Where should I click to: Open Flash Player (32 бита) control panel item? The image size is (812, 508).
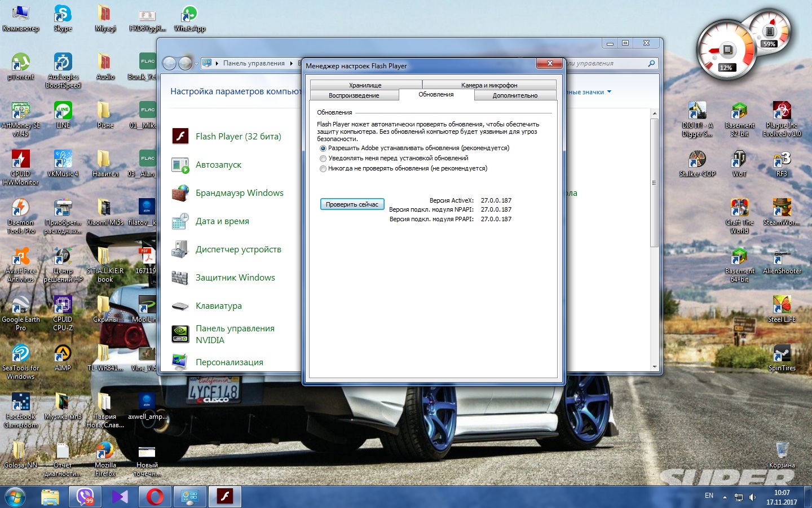click(180, 136)
